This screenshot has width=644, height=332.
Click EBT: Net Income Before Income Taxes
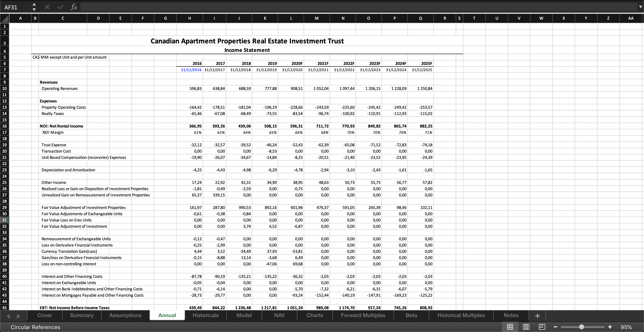tap(74, 308)
